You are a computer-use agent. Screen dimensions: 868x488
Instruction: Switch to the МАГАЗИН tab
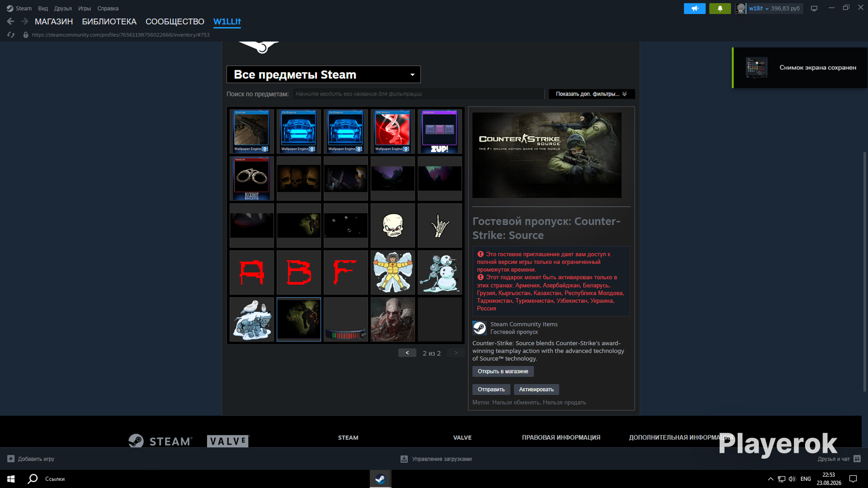tap(54, 21)
